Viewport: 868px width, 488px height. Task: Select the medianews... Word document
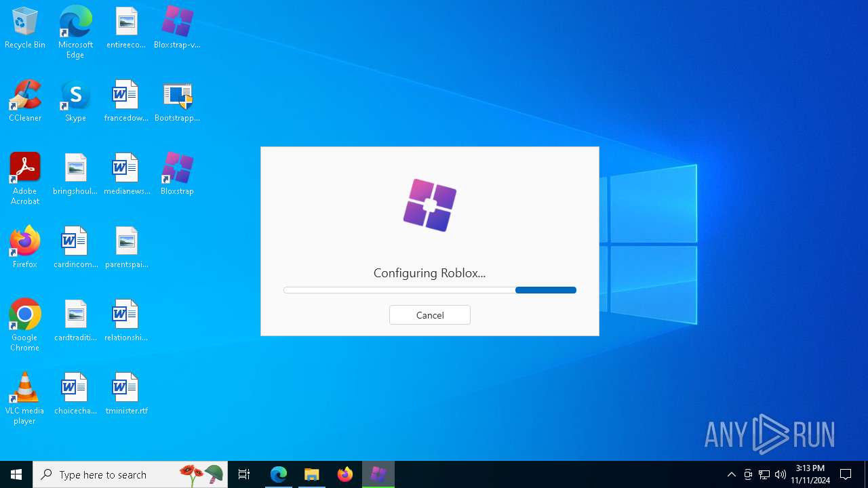tap(126, 175)
